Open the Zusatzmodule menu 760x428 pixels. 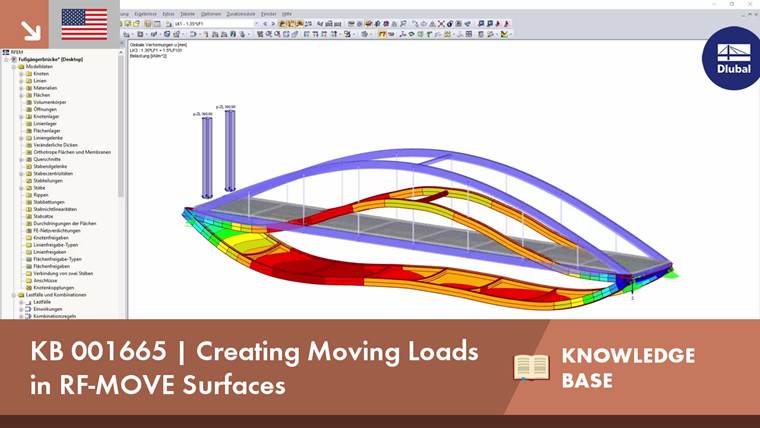click(241, 14)
